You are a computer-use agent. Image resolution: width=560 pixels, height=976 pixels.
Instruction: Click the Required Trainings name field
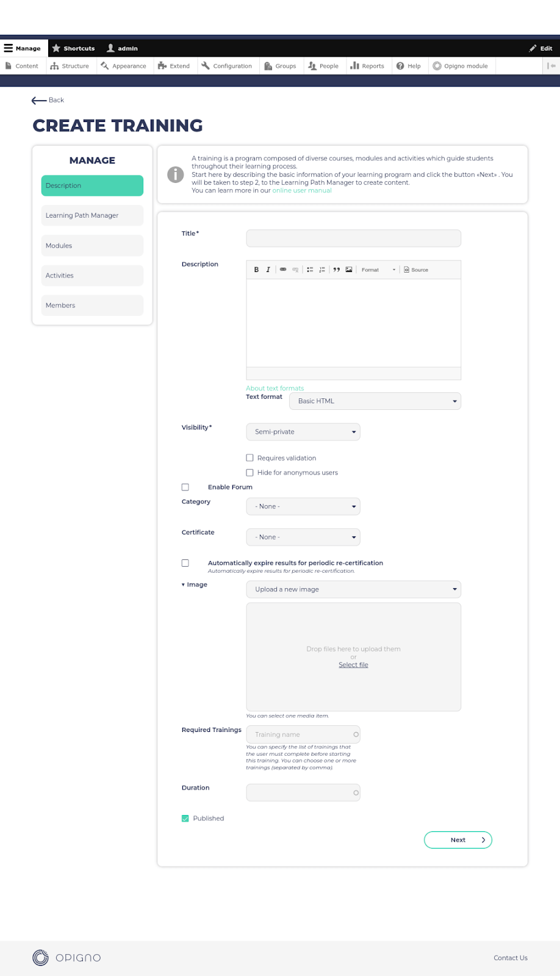(x=303, y=734)
